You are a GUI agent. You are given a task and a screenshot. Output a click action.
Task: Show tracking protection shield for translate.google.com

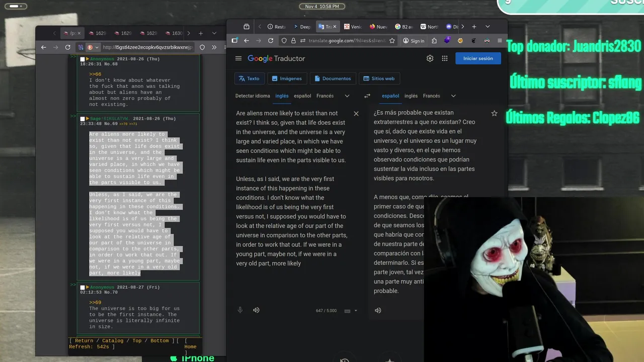tap(284, 41)
